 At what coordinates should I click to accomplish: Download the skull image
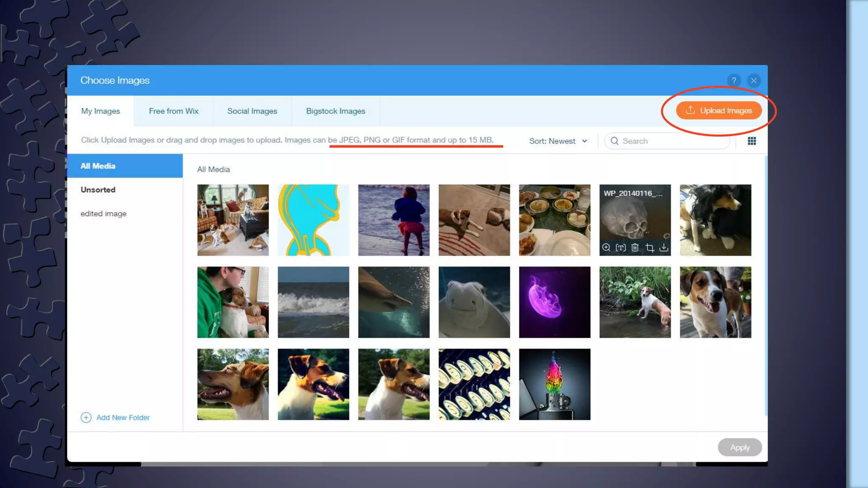click(x=664, y=247)
